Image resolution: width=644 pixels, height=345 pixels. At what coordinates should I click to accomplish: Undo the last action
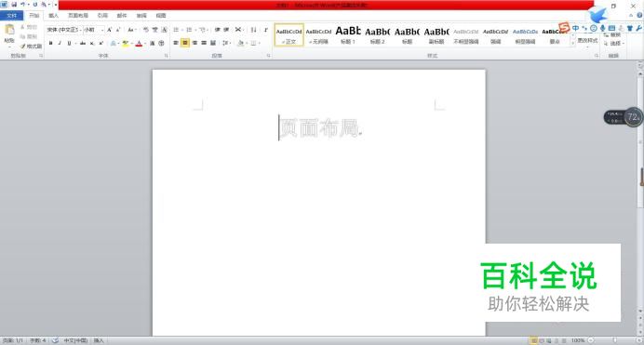click(23, 5)
